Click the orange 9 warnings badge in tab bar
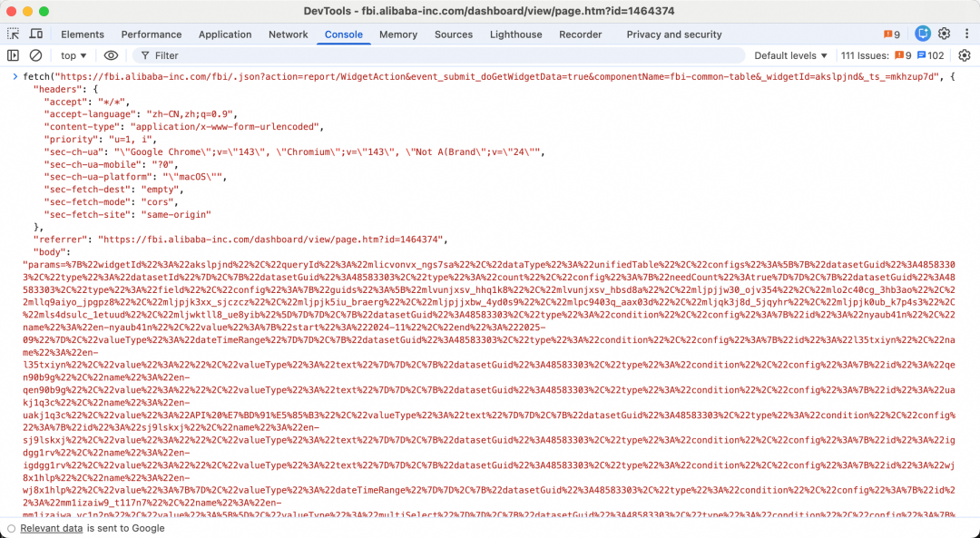Viewport: 980px width, 538px height. coord(892,34)
